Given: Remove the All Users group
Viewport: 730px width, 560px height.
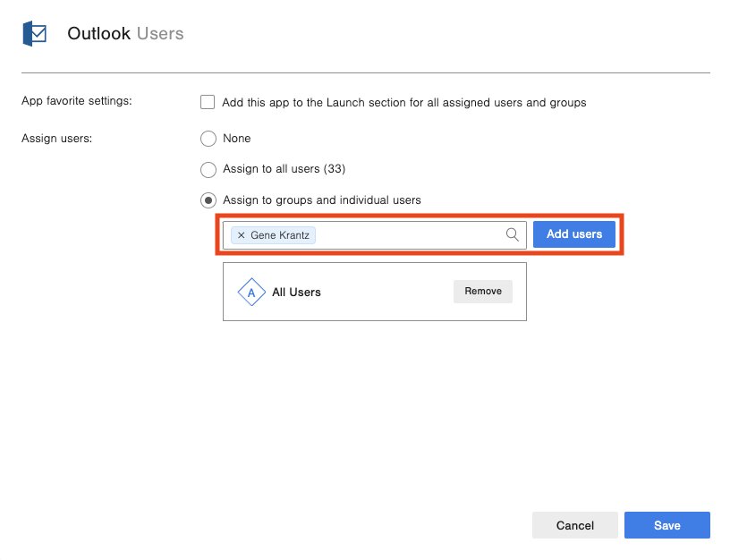Looking at the screenshot, I should tap(483, 292).
